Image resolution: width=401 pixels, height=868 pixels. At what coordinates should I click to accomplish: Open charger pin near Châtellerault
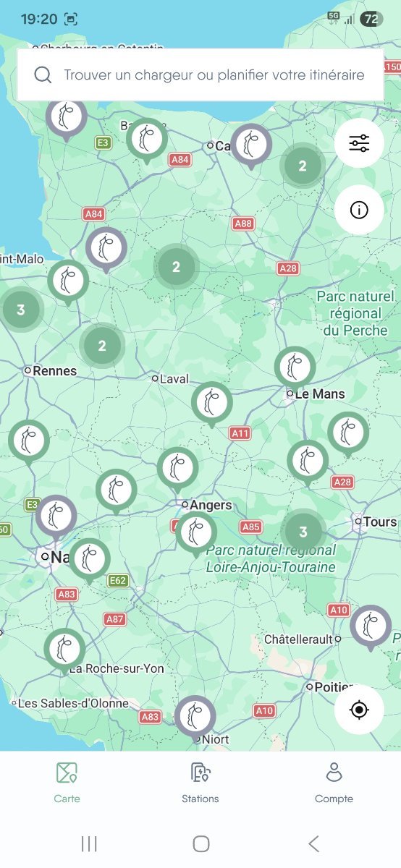coord(371,627)
